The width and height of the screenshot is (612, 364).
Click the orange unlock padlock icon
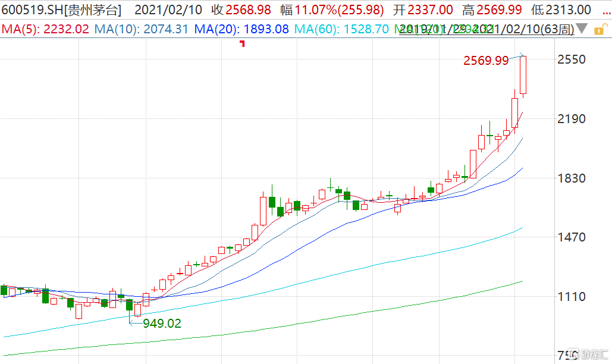pos(601,29)
